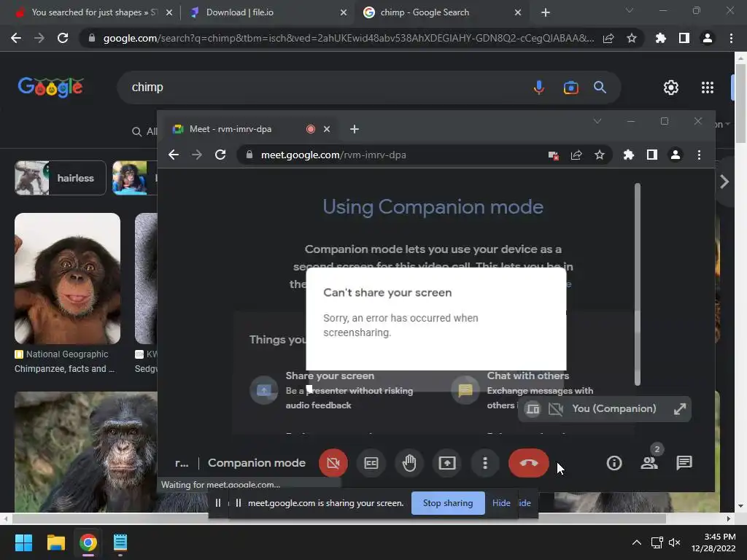The height and width of the screenshot is (560, 747).
Task: Bookmark the Google search page
Action: tap(632, 38)
